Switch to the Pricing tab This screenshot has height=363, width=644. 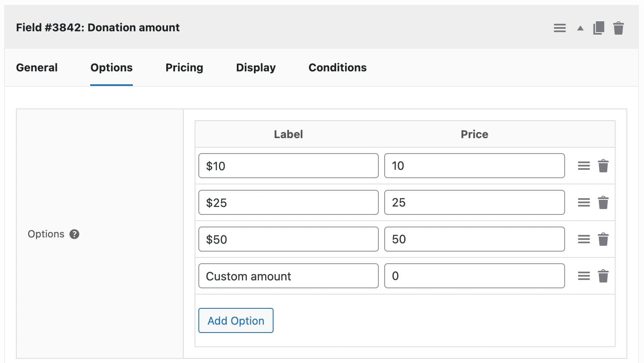tap(184, 68)
